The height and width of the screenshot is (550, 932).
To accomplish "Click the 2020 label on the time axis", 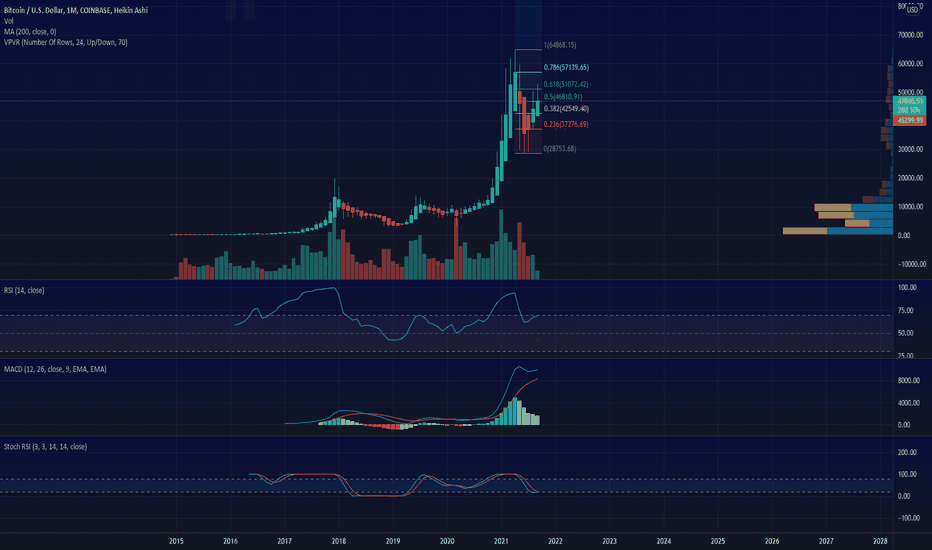I will [x=447, y=541].
